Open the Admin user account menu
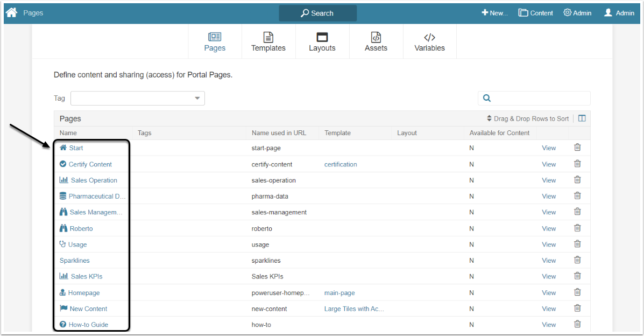644x336 pixels. click(x=619, y=13)
